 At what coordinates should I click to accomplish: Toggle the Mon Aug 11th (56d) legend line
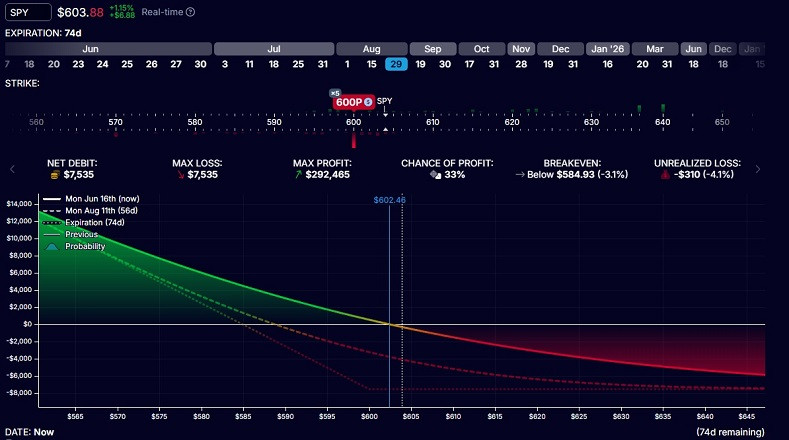coord(91,210)
